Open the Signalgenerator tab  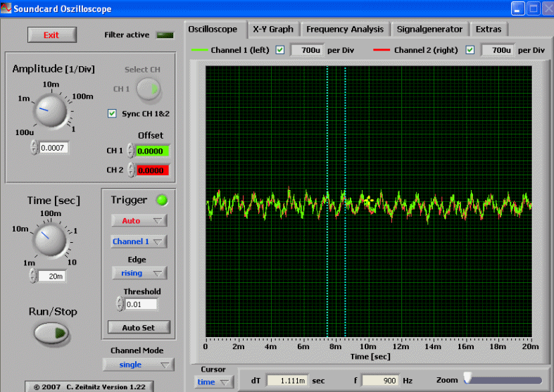point(429,30)
